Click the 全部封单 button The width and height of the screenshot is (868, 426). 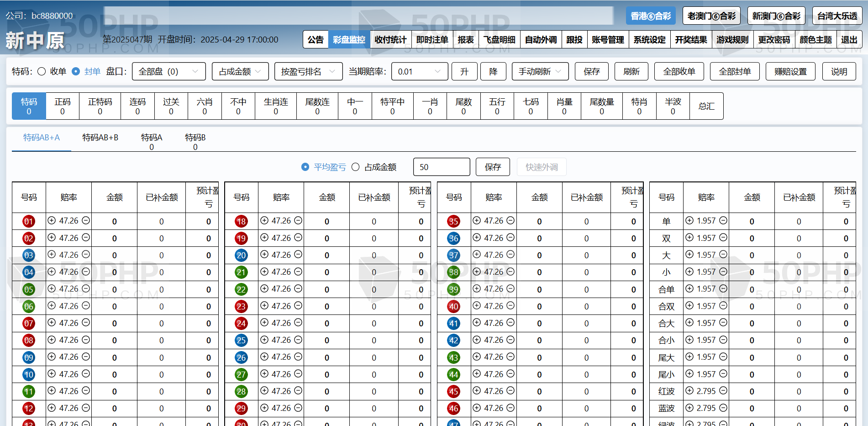click(735, 72)
